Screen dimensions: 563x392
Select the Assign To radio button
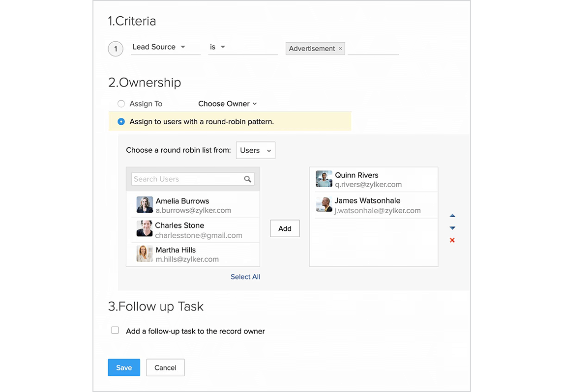click(x=121, y=104)
